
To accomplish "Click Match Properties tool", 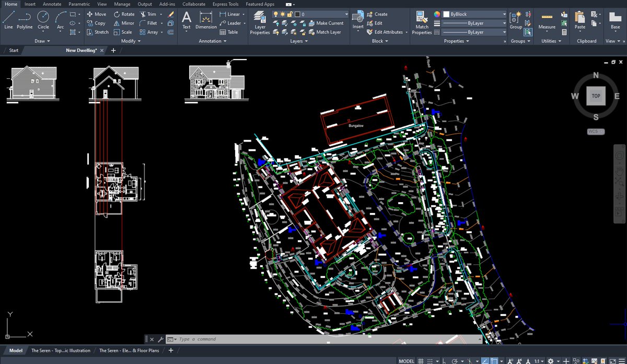I will pos(422,23).
